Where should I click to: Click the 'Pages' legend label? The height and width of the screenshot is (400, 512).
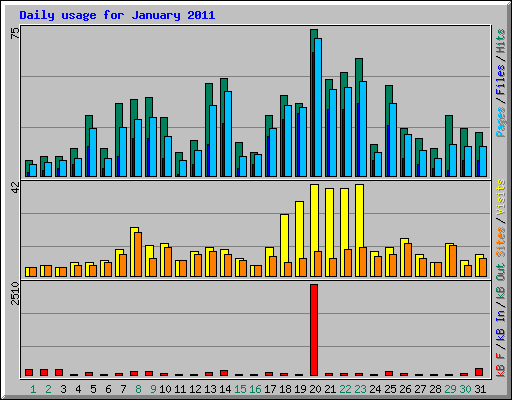pyautogui.click(x=500, y=122)
